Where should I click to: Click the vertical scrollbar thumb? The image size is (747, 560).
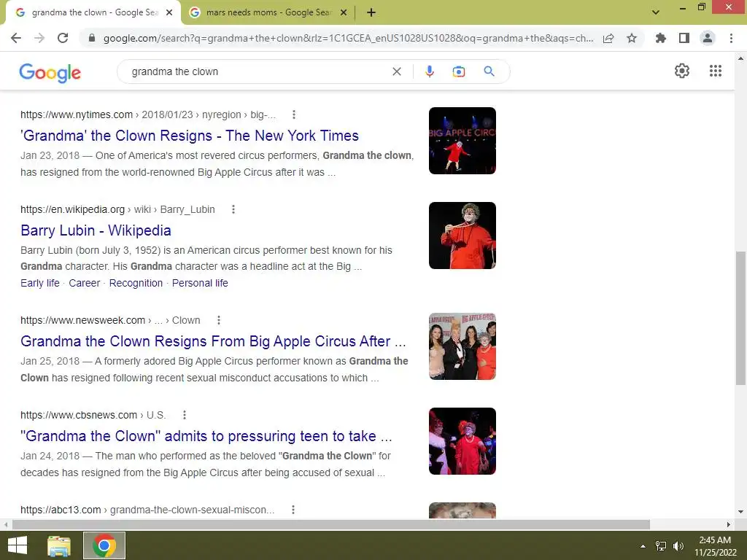click(x=740, y=318)
